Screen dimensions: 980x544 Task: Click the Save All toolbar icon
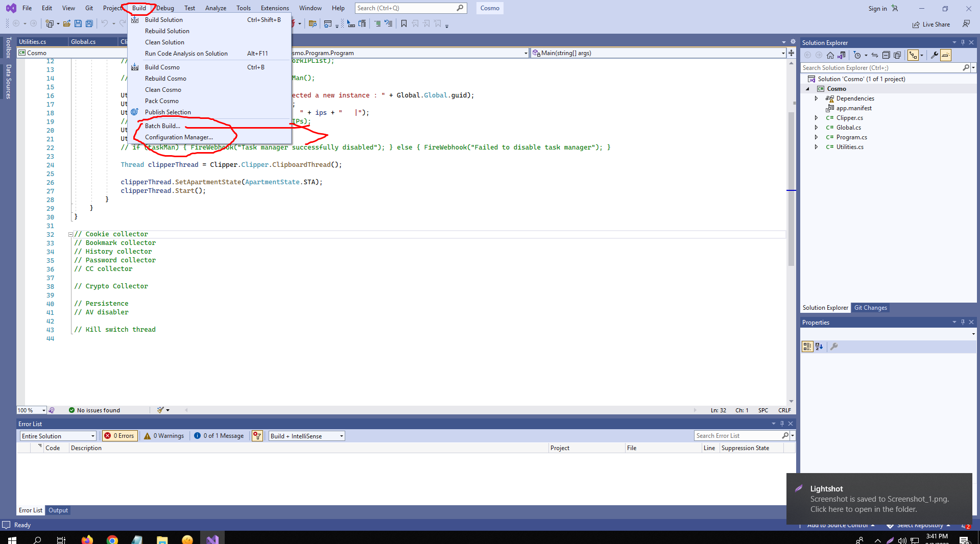tap(89, 23)
